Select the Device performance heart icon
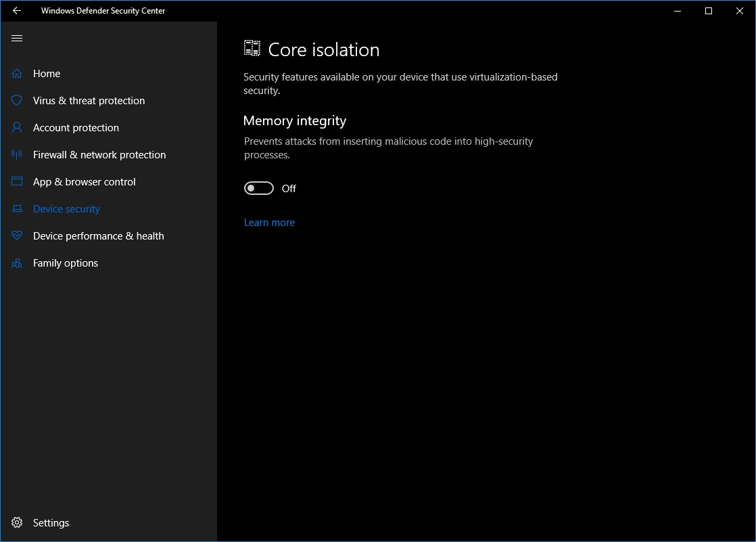Viewport: 756px width, 542px height. [x=17, y=236]
